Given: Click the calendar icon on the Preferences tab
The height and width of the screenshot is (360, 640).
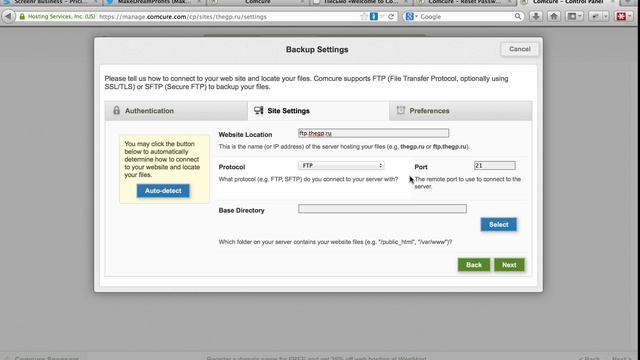Looking at the screenshot, I should (401, 110).
